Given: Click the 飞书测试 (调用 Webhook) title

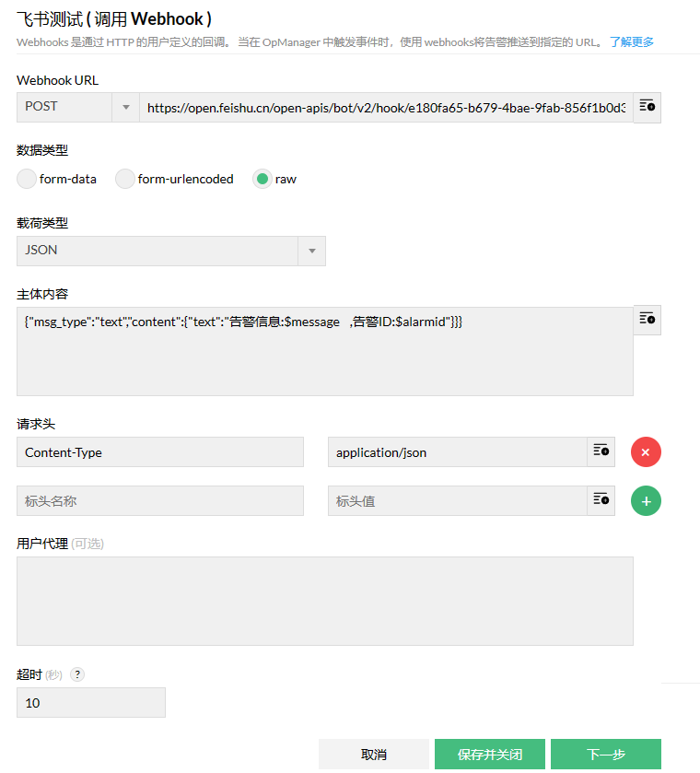Looking at the screenshot, I should pyautogui.click(x=114, y=19).
